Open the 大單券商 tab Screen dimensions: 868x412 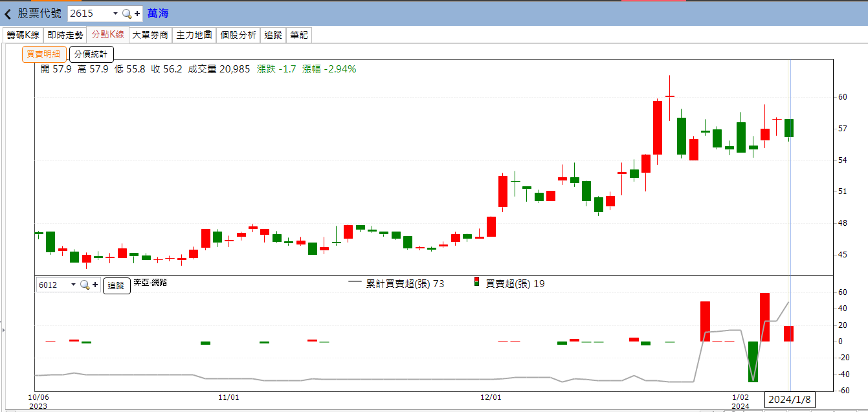point(150,35)
